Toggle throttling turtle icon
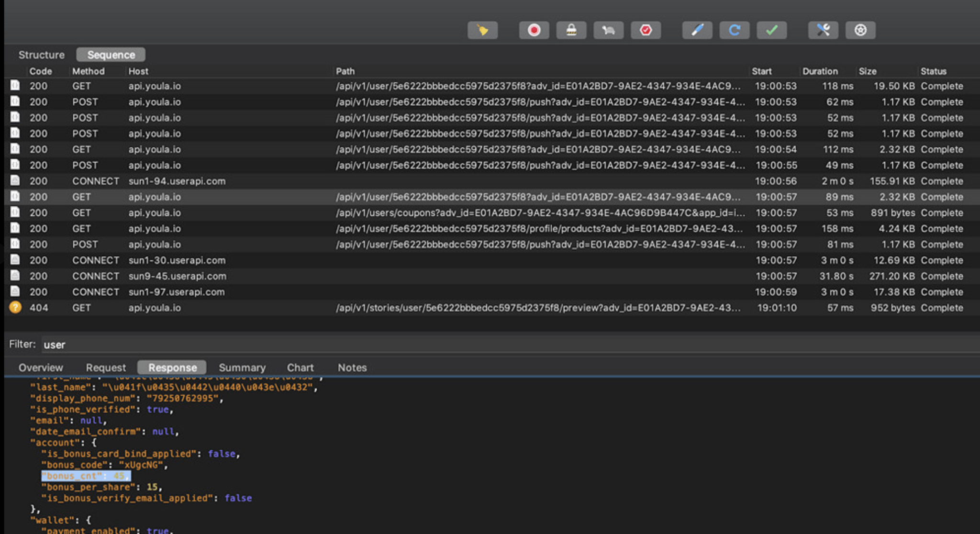 click(608, 31)
